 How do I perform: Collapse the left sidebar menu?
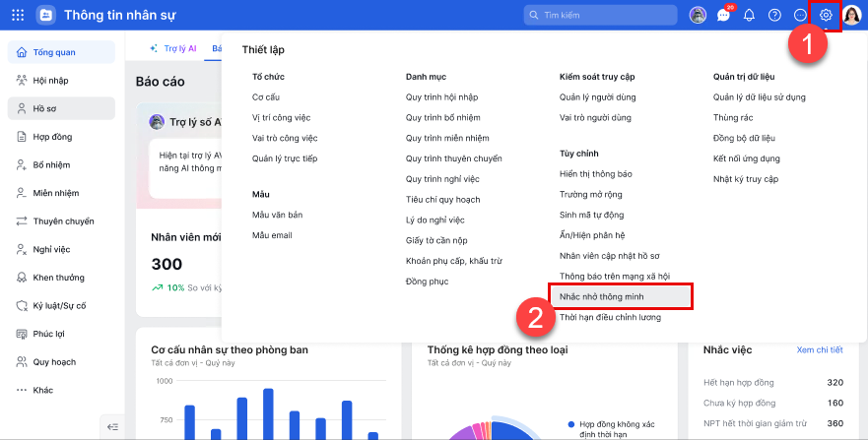click(112, 426)
